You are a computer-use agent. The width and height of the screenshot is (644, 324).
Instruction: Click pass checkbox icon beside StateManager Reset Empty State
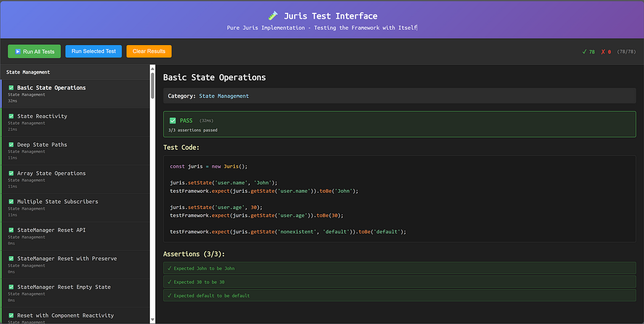pos(11,287)
